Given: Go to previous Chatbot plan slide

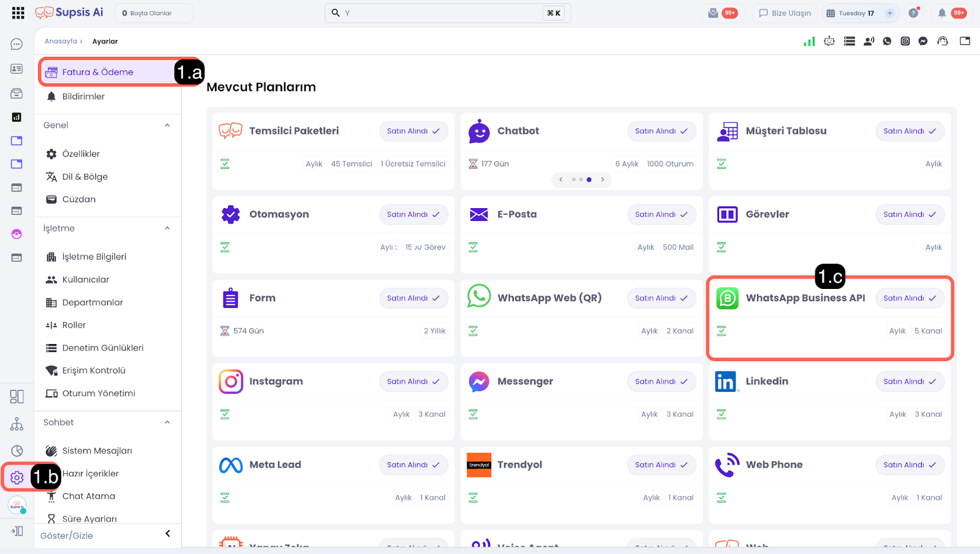Looking at the screenshot, I should pyautogui.click(x=560, y=179).
